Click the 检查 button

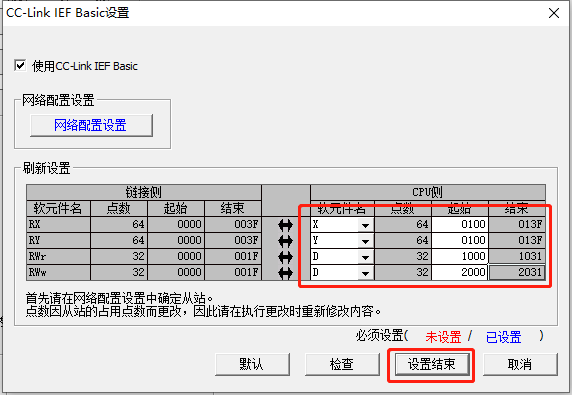pyautogui.click(x=342, y=364)
